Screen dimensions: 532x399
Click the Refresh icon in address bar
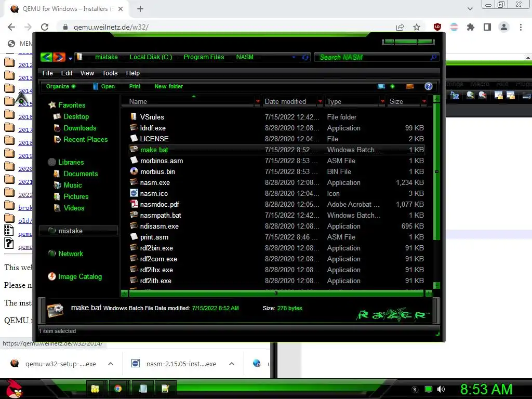(305, 57)
